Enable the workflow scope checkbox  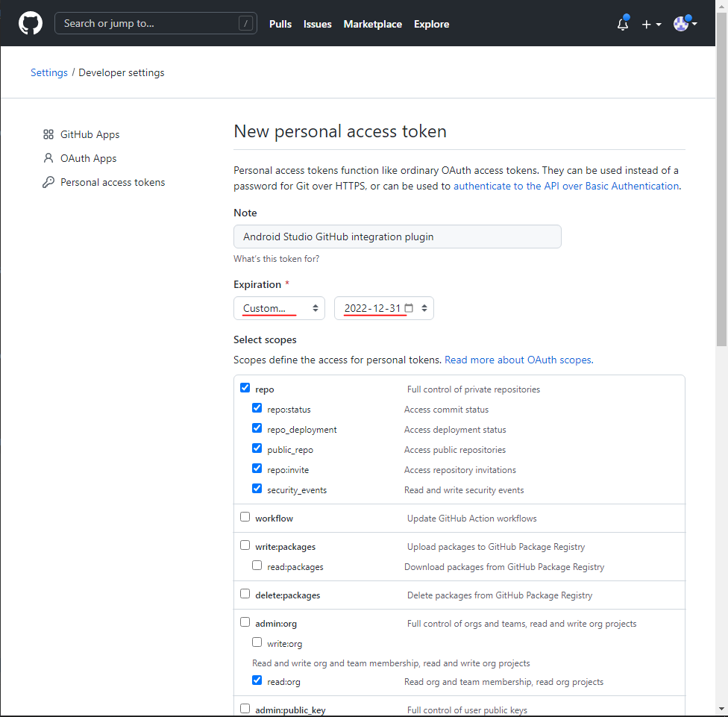[x=245, y=517]
